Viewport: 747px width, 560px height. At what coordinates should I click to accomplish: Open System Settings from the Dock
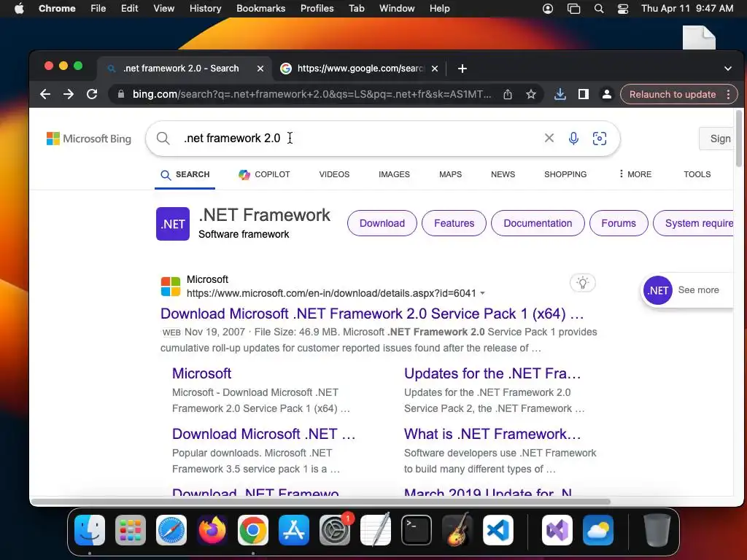click(335, 530)
